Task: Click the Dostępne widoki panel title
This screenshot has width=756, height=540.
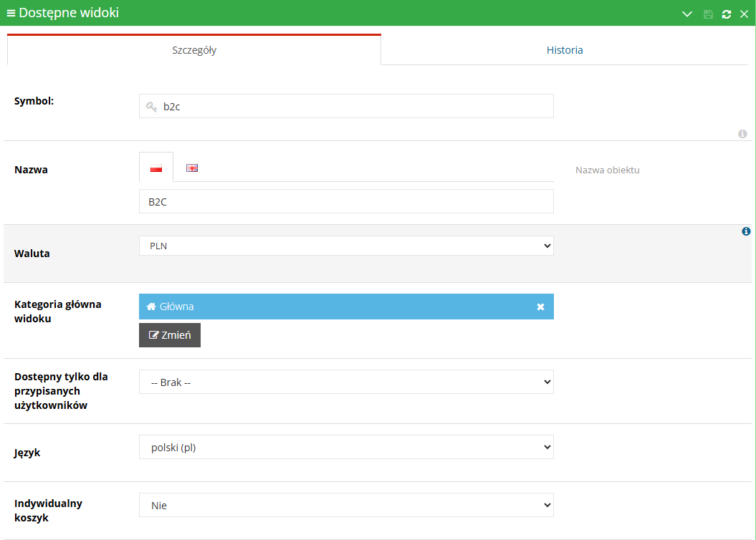Action: 69,13
